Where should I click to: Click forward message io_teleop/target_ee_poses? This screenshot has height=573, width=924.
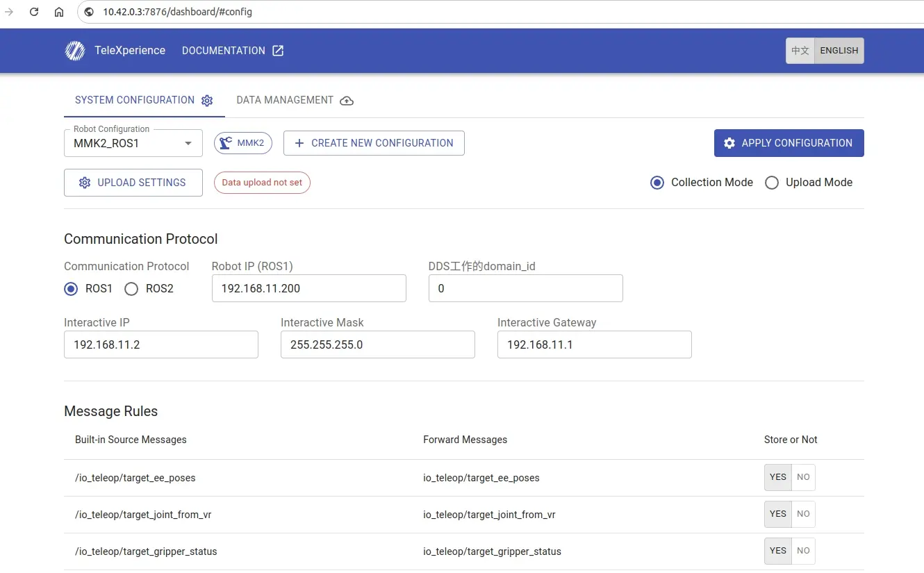481,478
